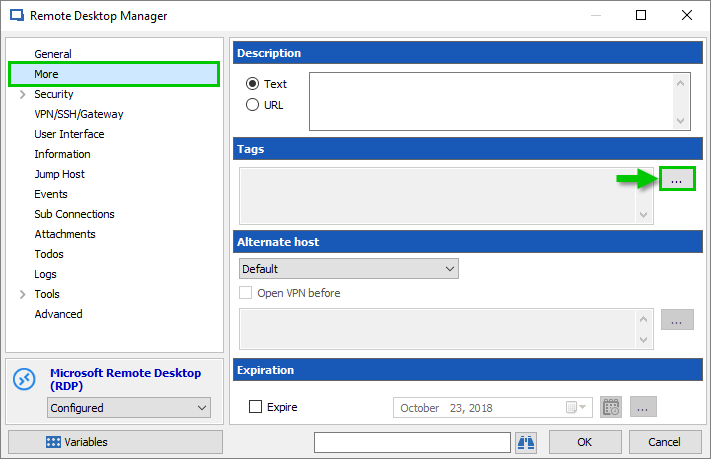Open the Tags ellipsis browse button
The image size is (711, 459).
point(676,179)
